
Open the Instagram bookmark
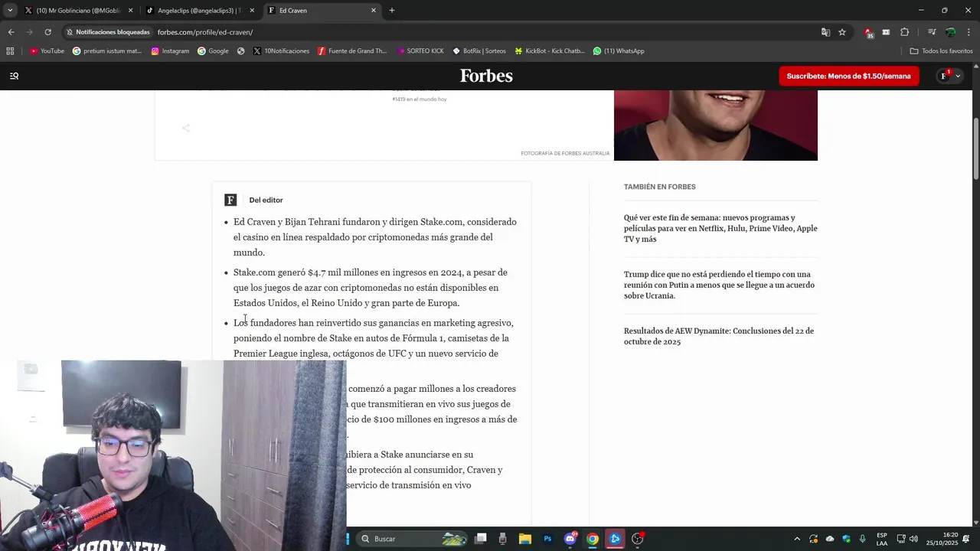pyautogui.click(x=170, y=51)
